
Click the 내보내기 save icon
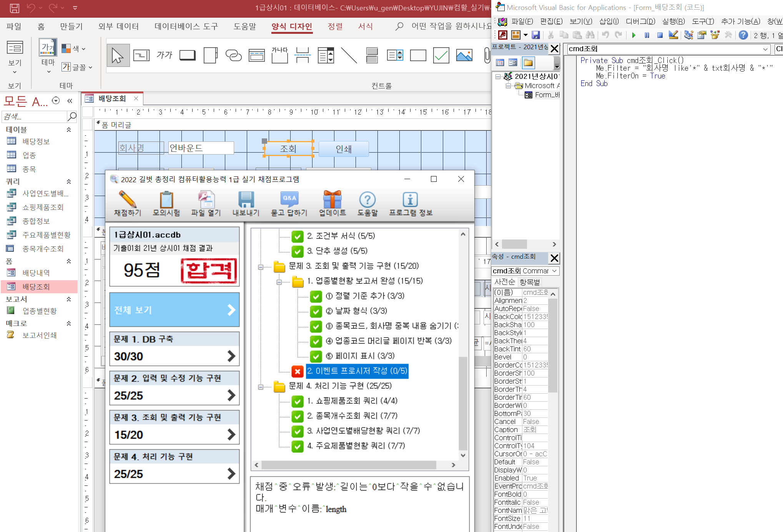click(x=246, y=200)
